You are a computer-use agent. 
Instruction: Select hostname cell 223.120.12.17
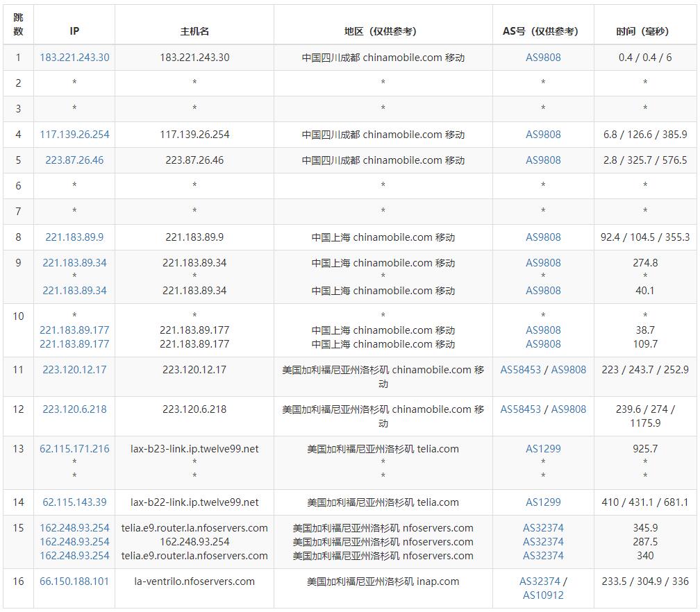click(x=194, y=370)
